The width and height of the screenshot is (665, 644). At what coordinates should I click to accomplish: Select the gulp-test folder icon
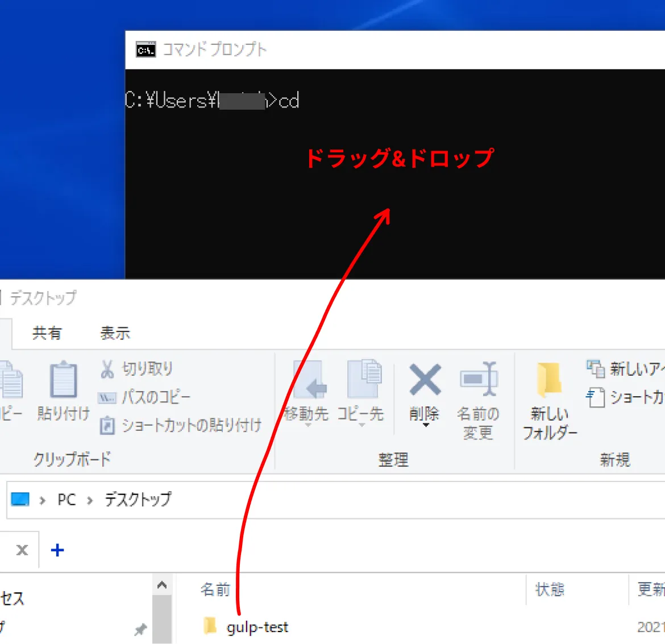click(x=210, y=626)
